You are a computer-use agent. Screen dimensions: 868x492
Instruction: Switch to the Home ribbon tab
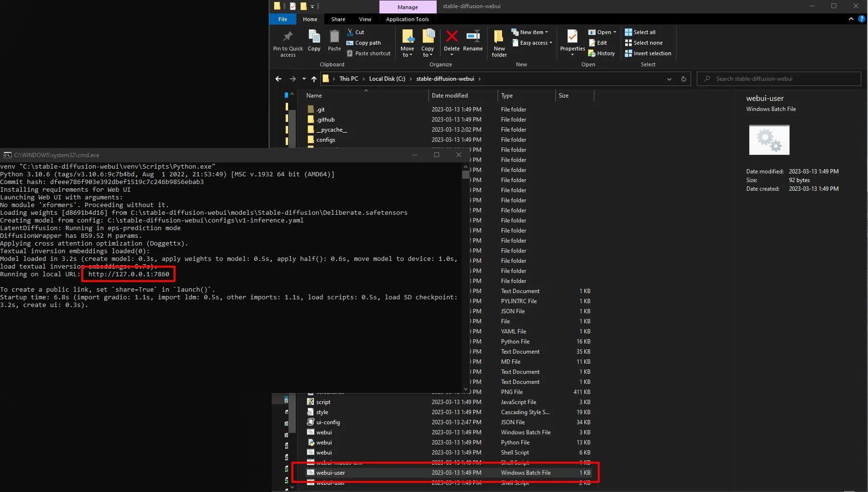(310, 19)
